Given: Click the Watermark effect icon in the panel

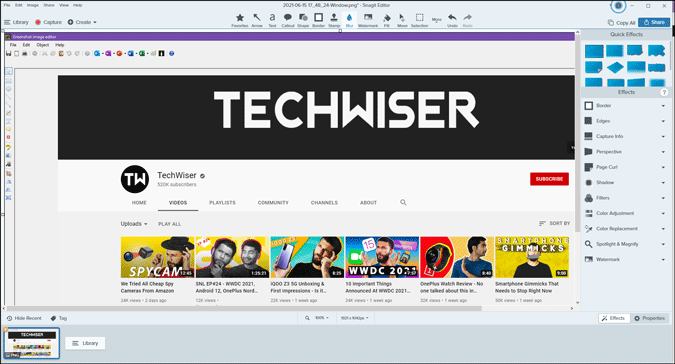Looking at the screenshot, I should pyautogui.click(x=588, y=259).
